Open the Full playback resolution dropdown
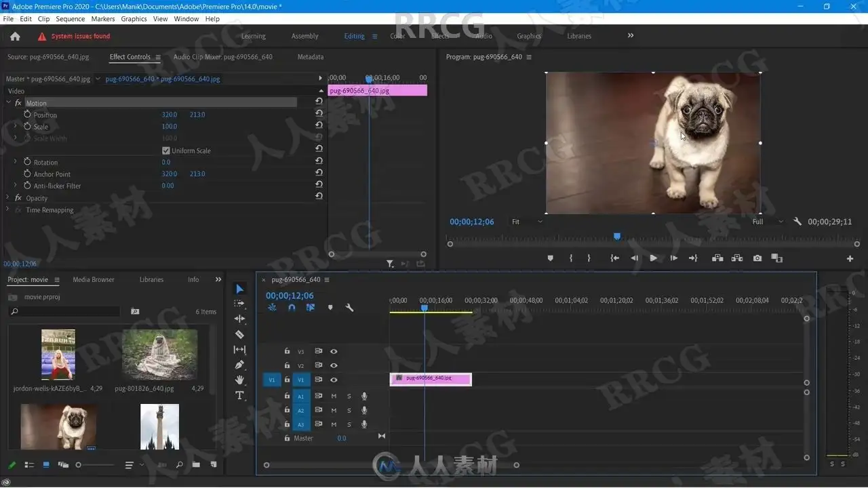This screenshot has height=488, width=868. (x=767, y=222)
